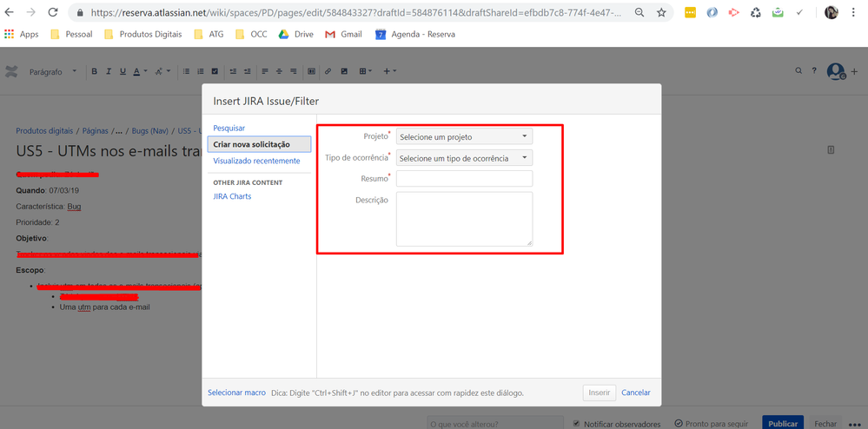Select the Pesquisar tab
Image resolution: width=868 pixels, height=429 pixels.
coord(229,128)
